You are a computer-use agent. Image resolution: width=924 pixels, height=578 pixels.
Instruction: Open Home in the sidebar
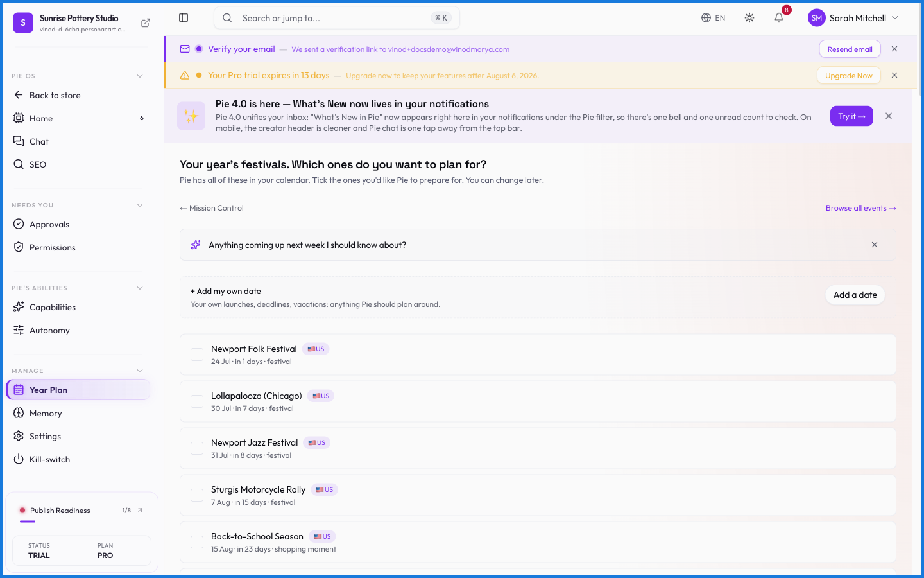tap(78, 118)
